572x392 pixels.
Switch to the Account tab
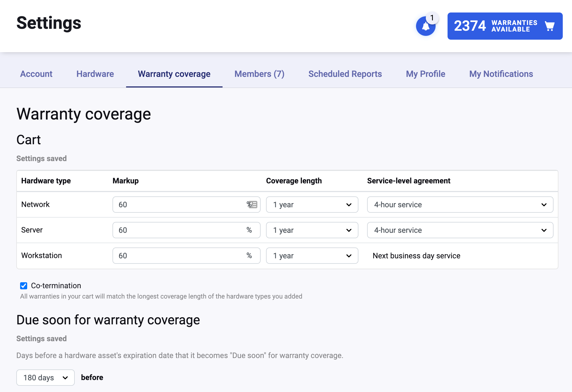pos(36,74)
